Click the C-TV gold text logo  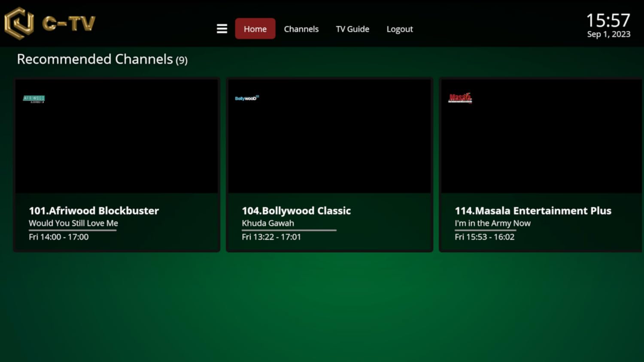tap(69, 24)
